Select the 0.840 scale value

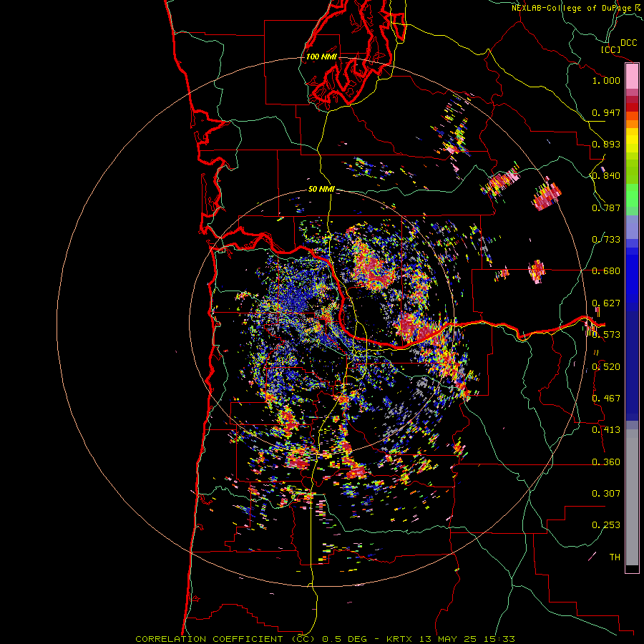tap(606, 176)
